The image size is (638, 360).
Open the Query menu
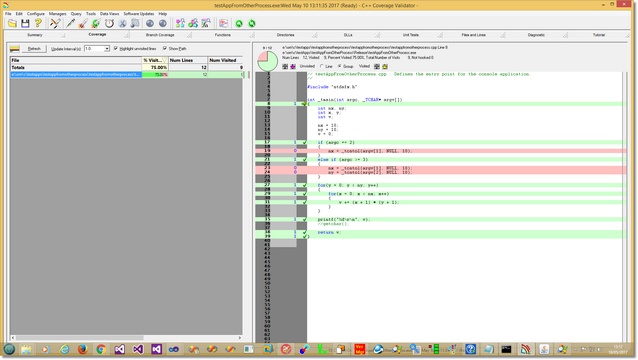76,13
